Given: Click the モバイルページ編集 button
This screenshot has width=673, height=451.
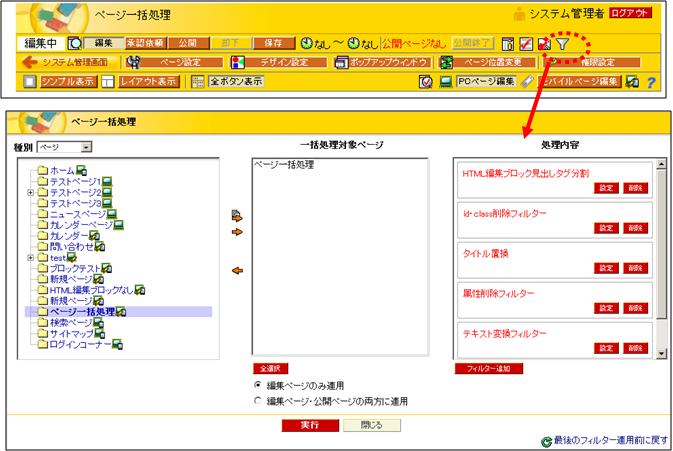Looking at the screenshot, I should pos(579,82).
